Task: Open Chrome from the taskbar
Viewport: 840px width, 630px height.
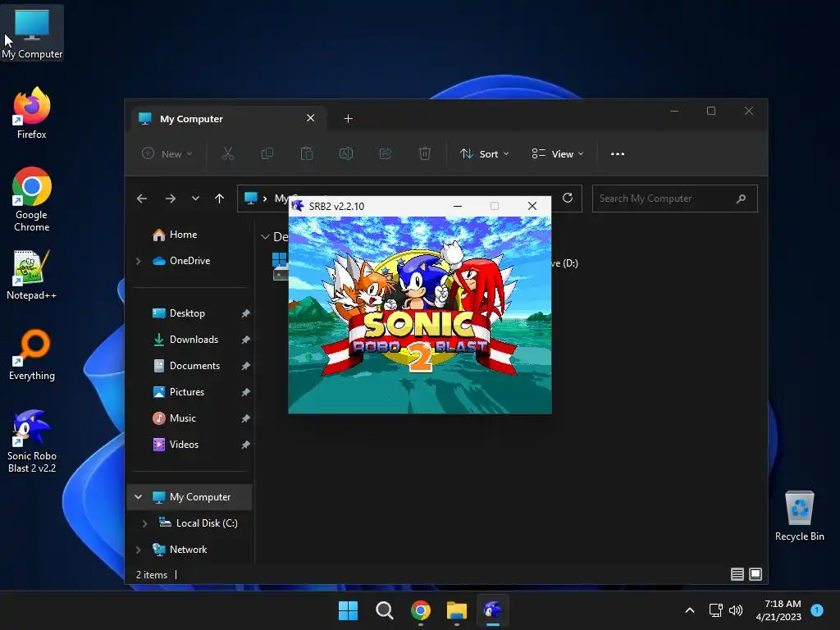Action: pyautogui.click(x=421, y=610)
